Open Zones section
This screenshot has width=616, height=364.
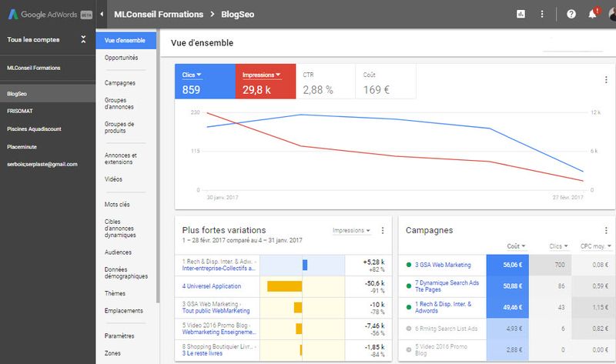[112, 353]
